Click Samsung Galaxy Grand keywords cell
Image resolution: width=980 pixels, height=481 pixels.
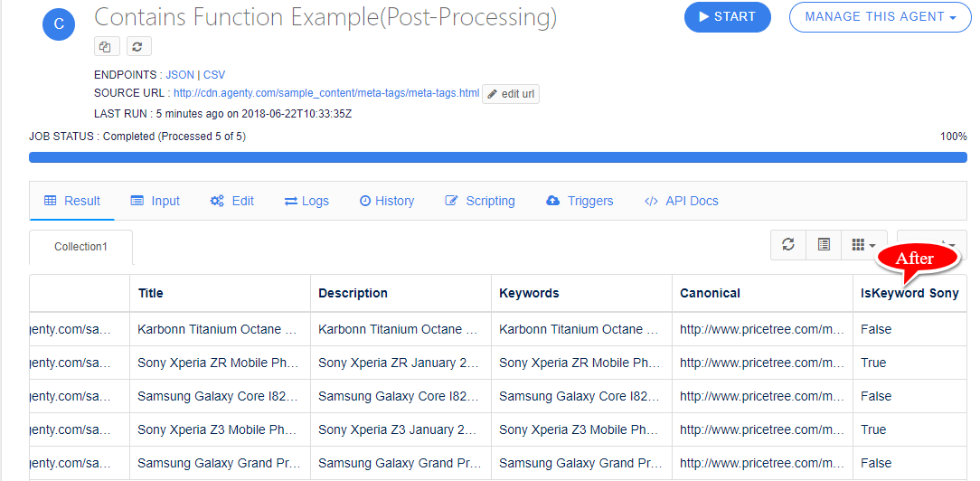click(x=581, y=463)
